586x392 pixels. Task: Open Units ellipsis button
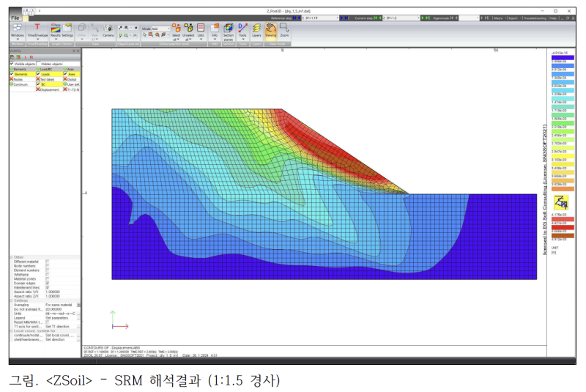78,314
